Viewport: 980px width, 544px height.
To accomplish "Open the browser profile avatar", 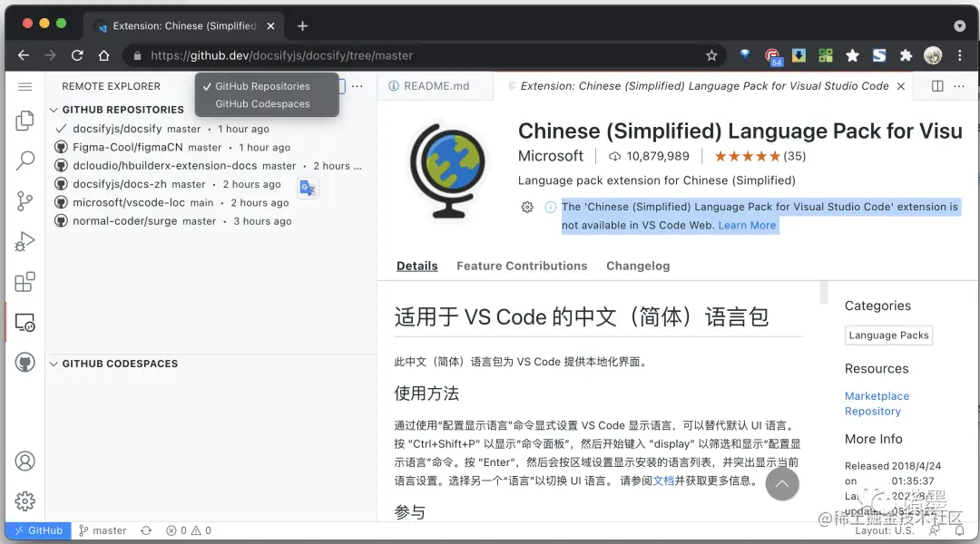I will click(x=933, y=55).
